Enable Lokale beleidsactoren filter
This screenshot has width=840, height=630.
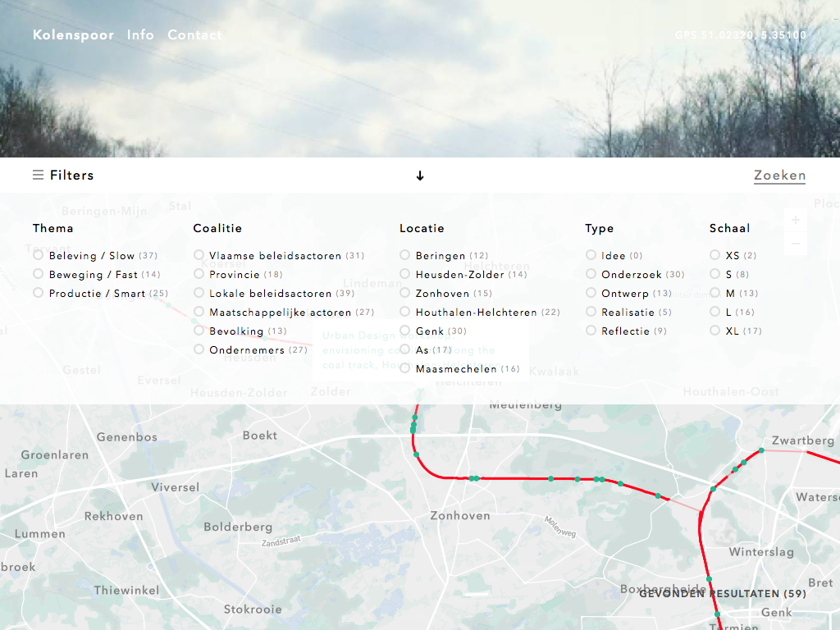point(274,293)
